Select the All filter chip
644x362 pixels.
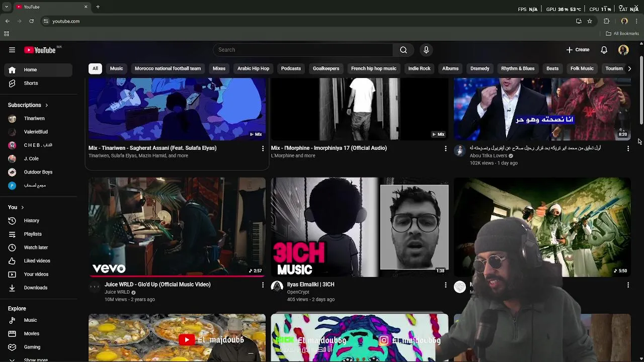point(95,68)
